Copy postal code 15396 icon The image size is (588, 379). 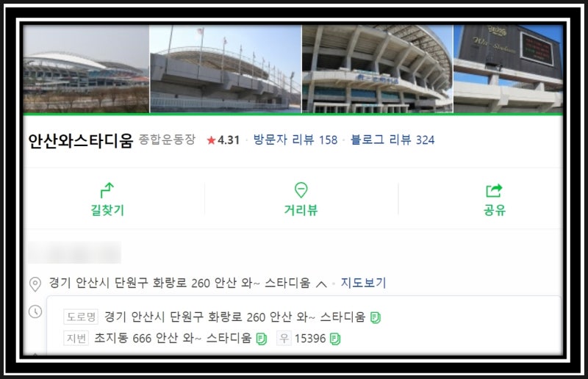[335, 339]
